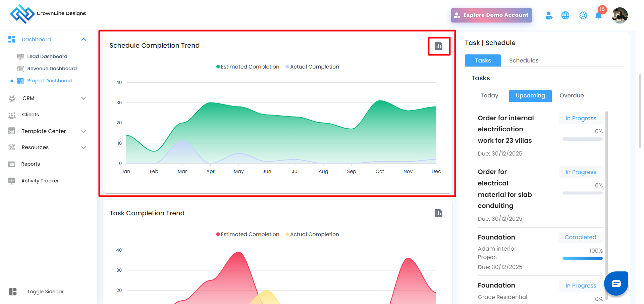The width and height of the screenshot is (644, 304).
Task: Toggle Estimated Completion legend in Schedule chart
Action: point(248,67)
